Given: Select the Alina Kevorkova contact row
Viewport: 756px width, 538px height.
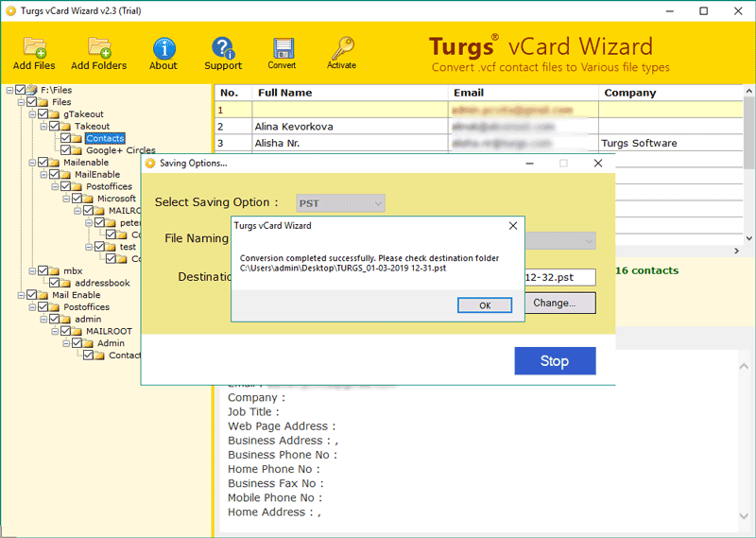Looking at the screenshot, I should pos(478,127).
